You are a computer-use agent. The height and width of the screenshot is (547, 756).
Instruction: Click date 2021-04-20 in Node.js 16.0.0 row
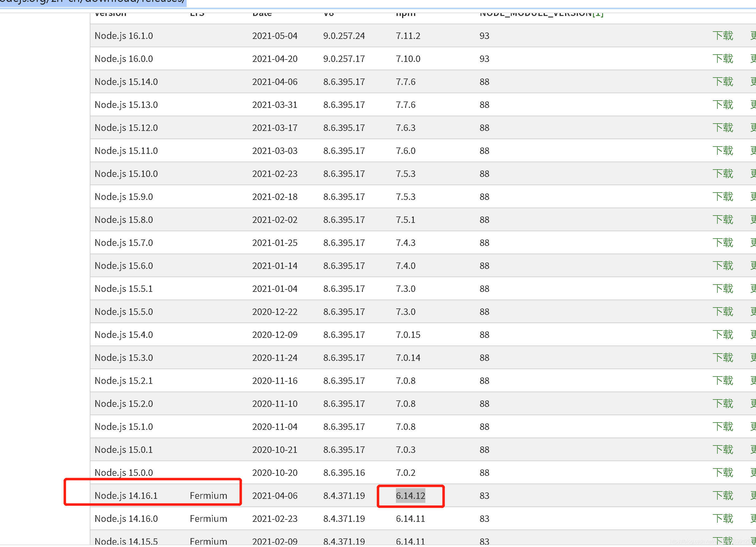coord(275,59)
